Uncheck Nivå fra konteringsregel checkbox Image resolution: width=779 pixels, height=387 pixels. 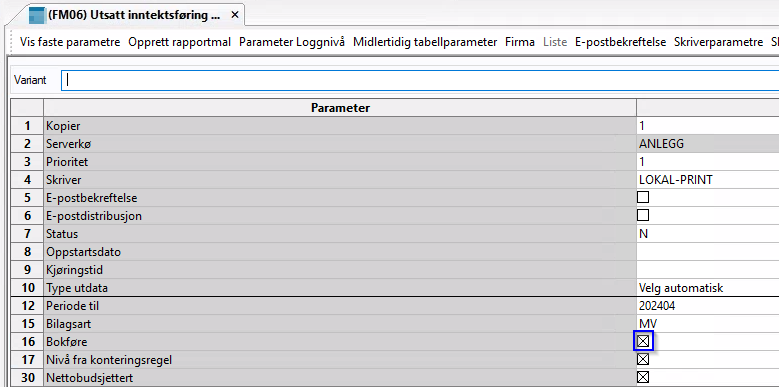[x=643, y=359]
